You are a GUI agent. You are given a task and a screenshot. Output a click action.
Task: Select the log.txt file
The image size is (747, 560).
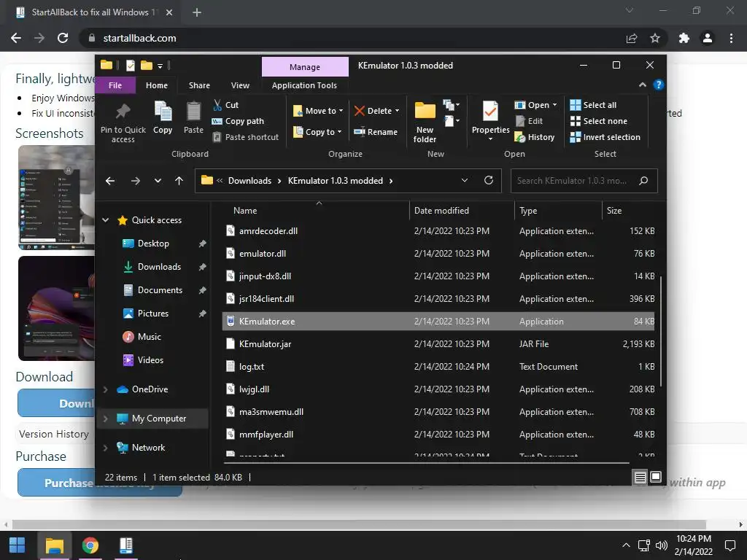click(438, 367)
